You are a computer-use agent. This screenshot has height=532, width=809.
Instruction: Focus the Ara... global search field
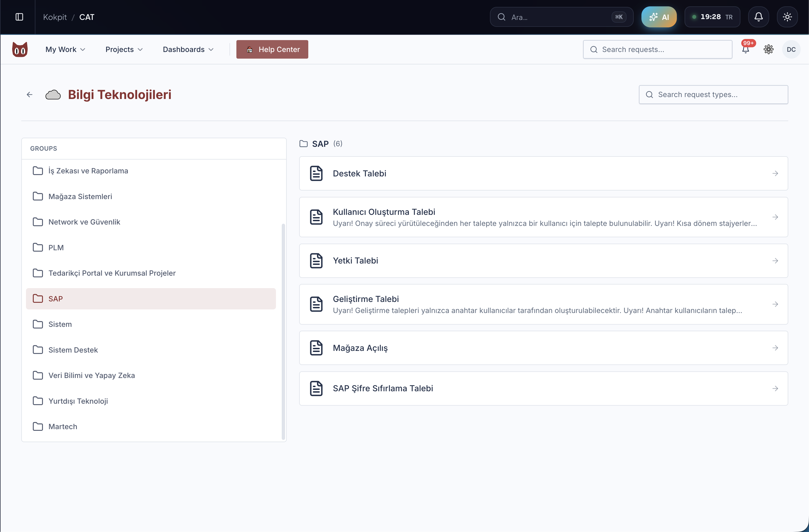click(x=562, y=17)
